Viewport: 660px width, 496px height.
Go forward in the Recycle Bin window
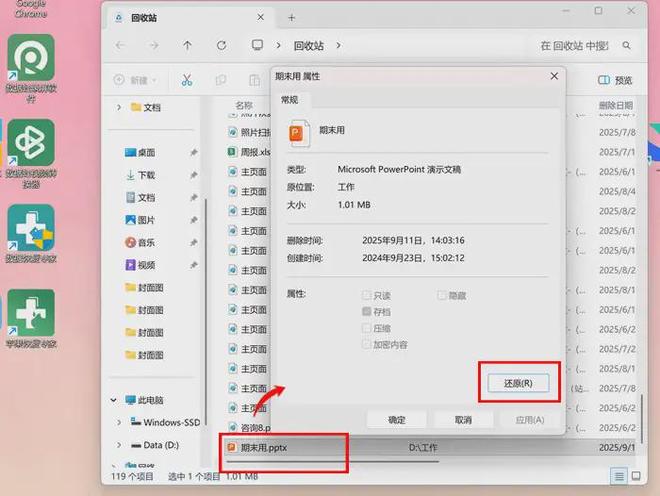(x=154, y=45)
